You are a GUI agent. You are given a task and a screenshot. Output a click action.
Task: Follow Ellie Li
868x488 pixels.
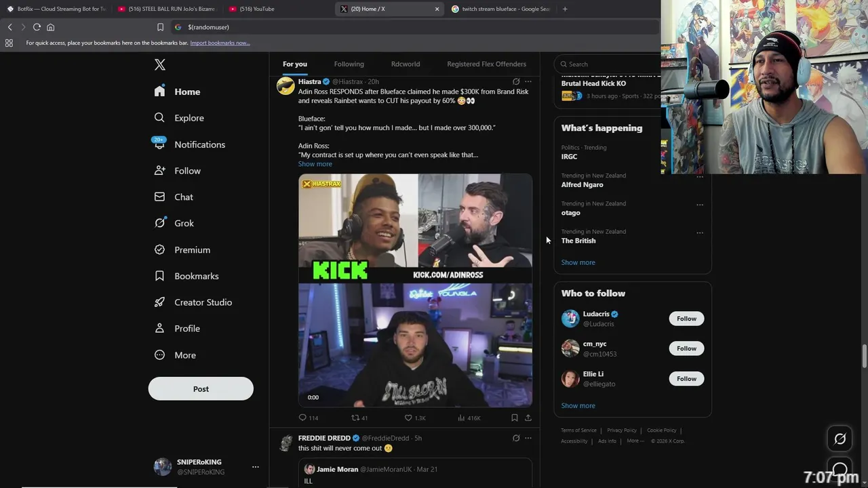coord(686,378)
